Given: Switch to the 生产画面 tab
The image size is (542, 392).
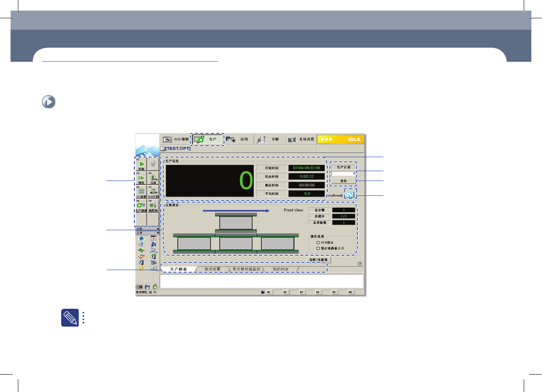Looking at the screenshot, I should click(179, 269).
